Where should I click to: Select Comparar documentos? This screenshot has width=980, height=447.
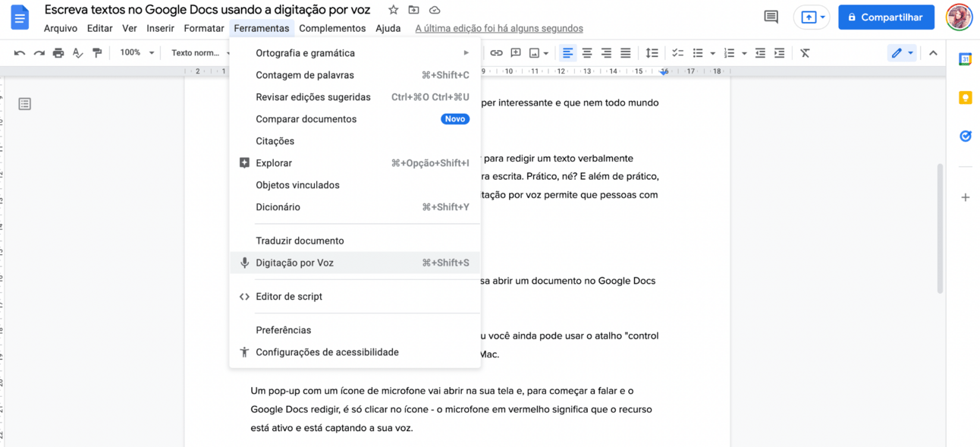click(x=355, y=119)
